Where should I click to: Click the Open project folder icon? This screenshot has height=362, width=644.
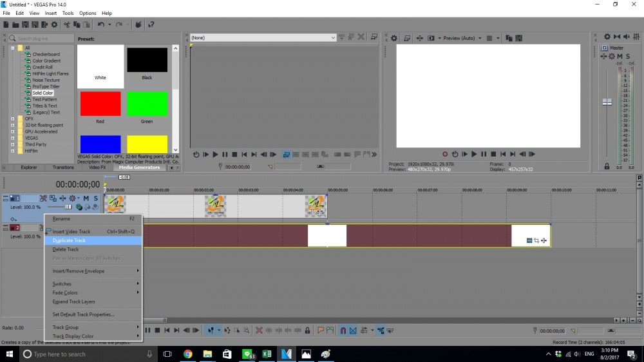point(15,24)
